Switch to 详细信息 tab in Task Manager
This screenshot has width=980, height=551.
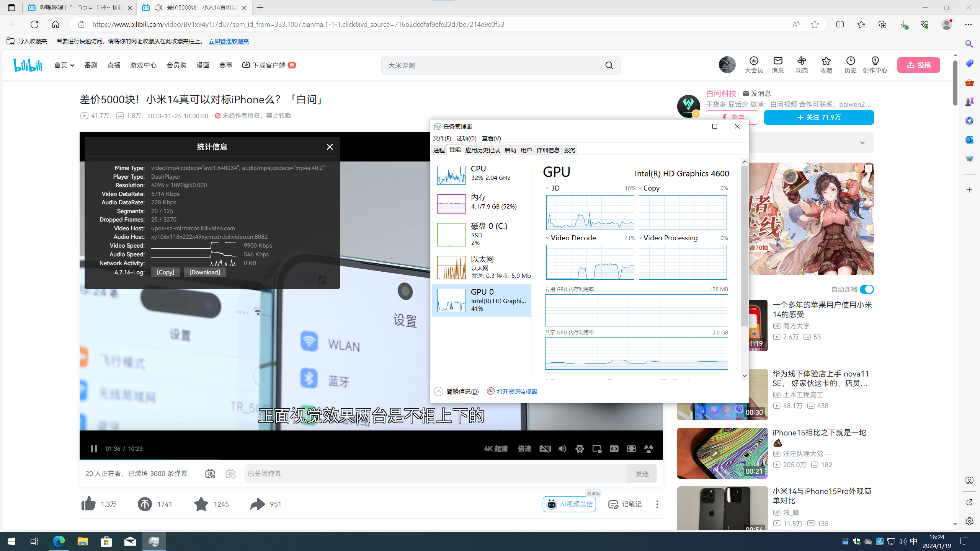[548, 150]
